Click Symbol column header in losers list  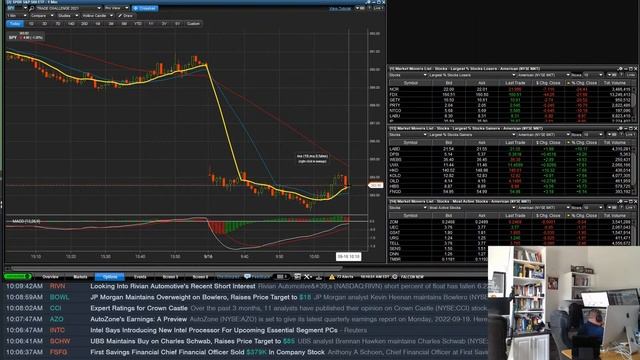(x=410, y=83)
